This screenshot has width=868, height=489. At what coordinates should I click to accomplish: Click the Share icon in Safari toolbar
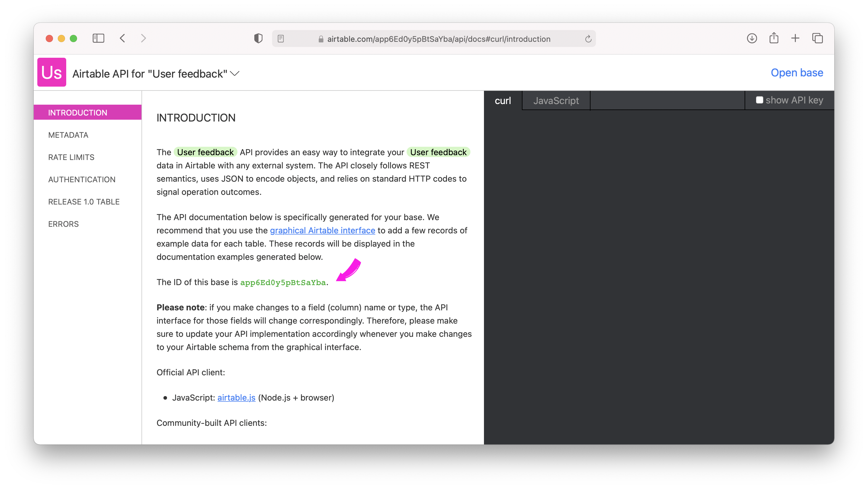point(774,38)
